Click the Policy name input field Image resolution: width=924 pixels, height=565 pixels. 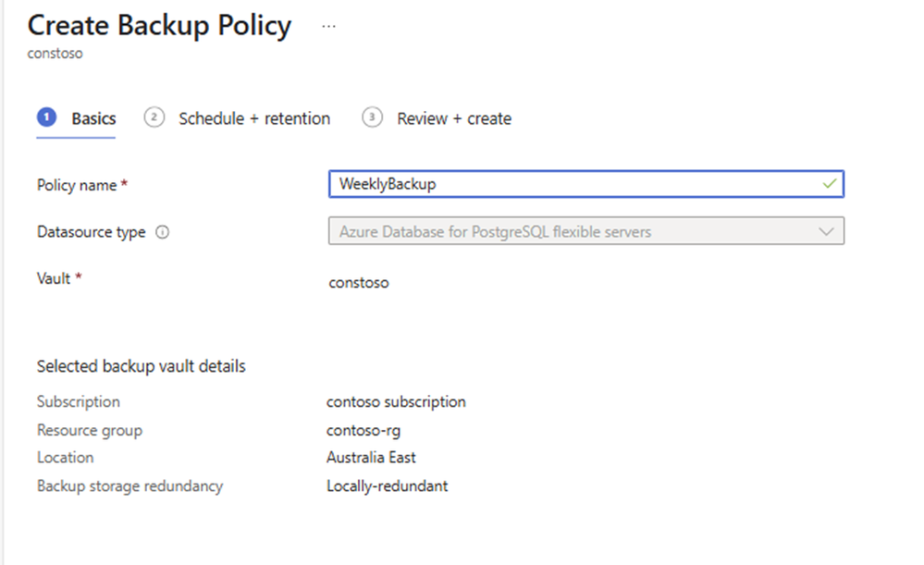(x=586, y=184)
